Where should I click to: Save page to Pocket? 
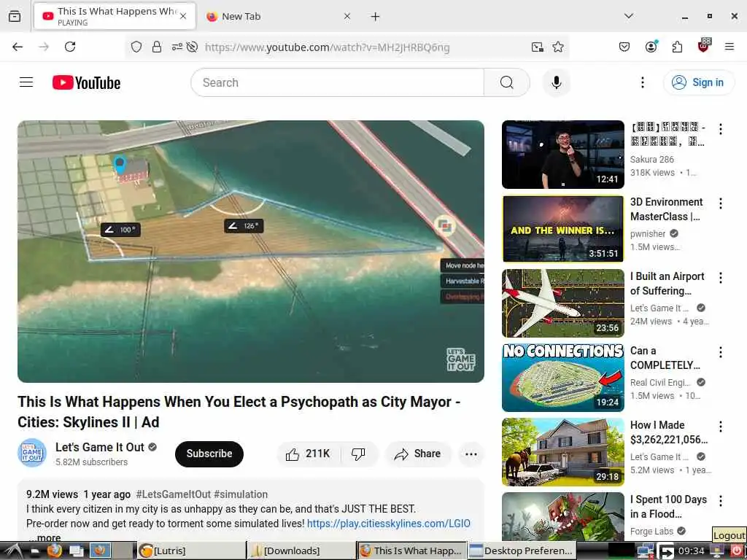(624, 47)
